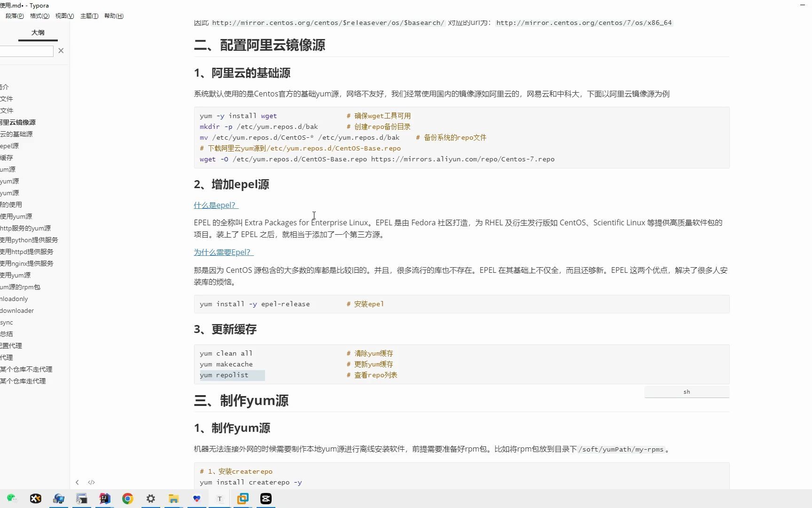Jump to 总结 outline entry
Viewport: 812px width, 508px height.
click(7, 334)
